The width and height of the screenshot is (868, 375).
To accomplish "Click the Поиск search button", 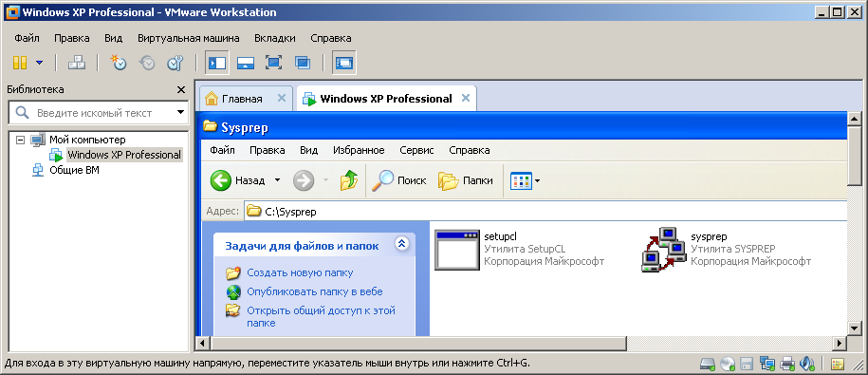I will [x=398, y=180].
